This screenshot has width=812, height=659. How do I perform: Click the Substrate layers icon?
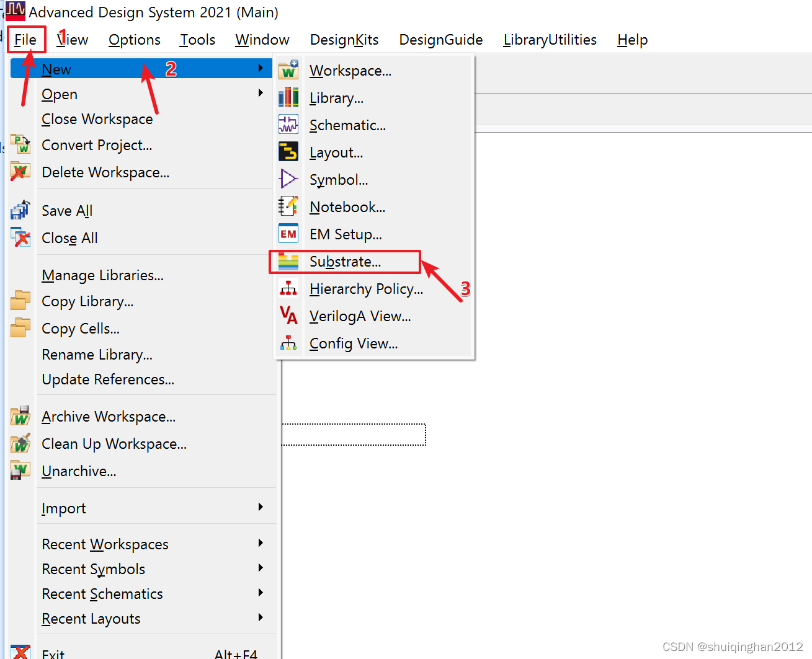[x=288, y=262]
